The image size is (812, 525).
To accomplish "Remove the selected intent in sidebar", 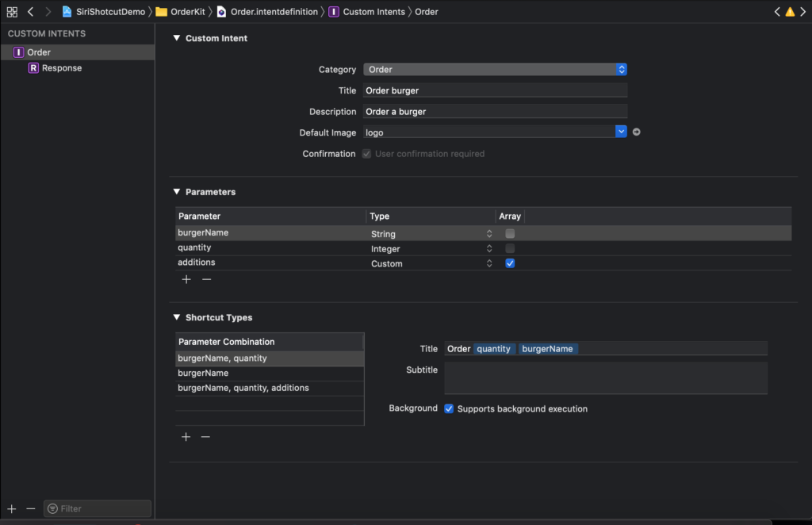I will point(31,509).
